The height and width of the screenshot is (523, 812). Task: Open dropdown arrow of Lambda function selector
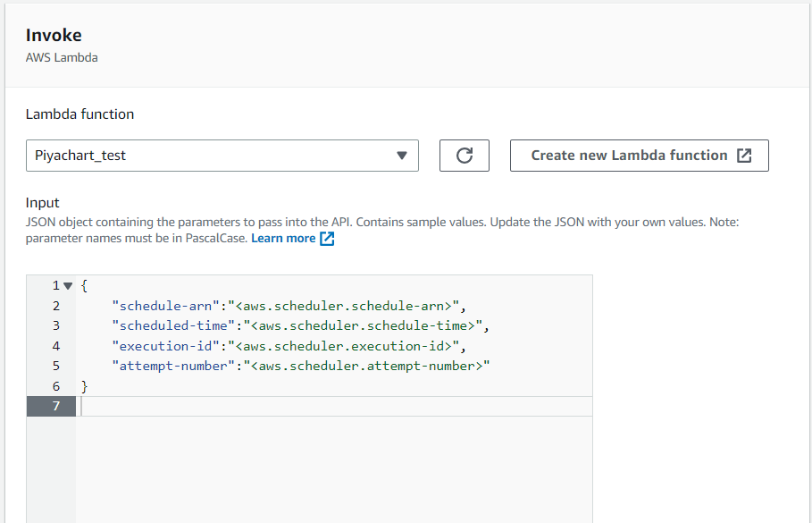(401, 156)
